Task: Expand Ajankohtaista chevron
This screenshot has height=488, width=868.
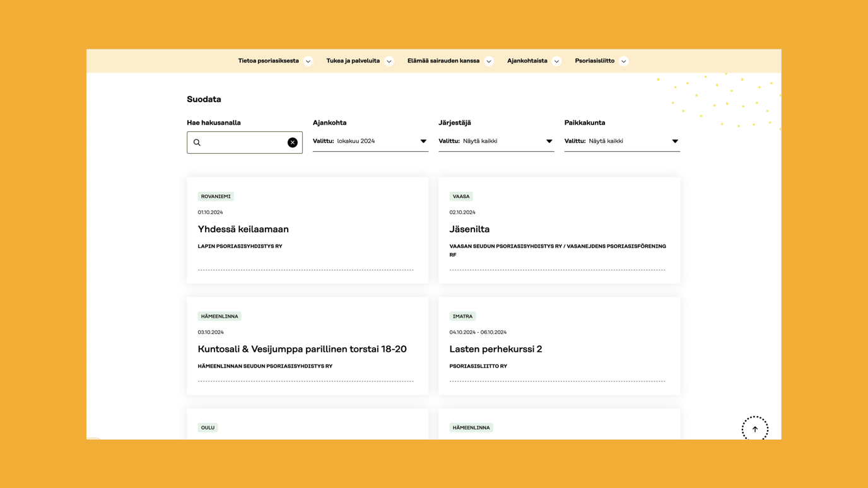Action: pyautogui.click(x=556, y=61)
